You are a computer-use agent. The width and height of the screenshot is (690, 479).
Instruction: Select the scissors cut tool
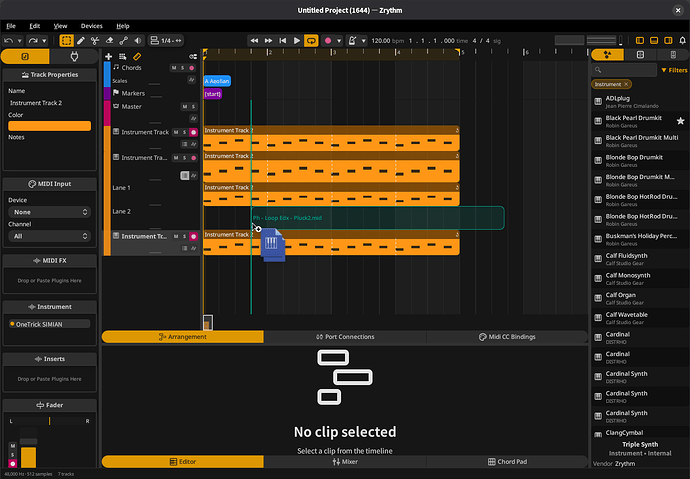[x=95, y=40]
